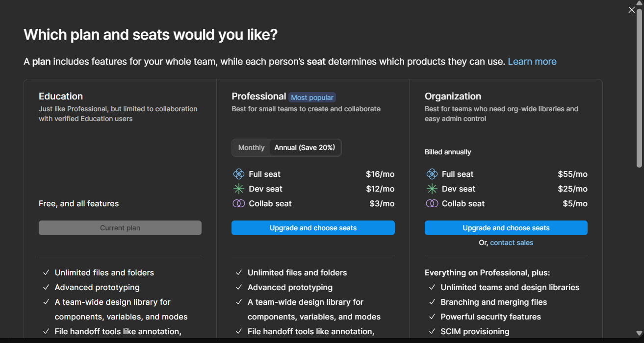The height and width of the screenshot is (343, 644).
Task: Click Branching and merging files feature
Action: (x=494, y=302)
